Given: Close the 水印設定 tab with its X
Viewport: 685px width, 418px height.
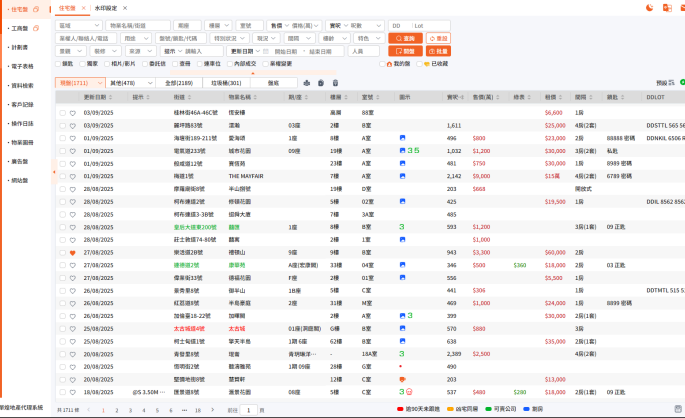Looking at the screenshot, I should pos(125,8).
